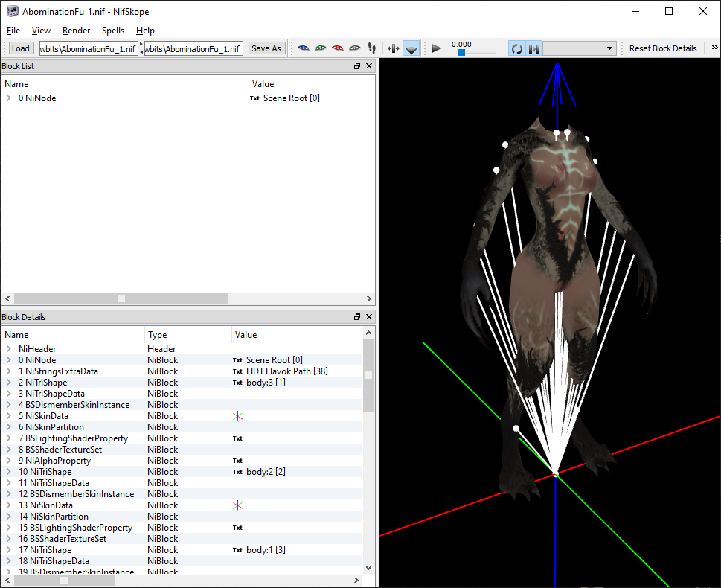Image resolution: width=721 pixels, height=588 pixels.
Task: Open the Help menu
Action: coord(145,31)
